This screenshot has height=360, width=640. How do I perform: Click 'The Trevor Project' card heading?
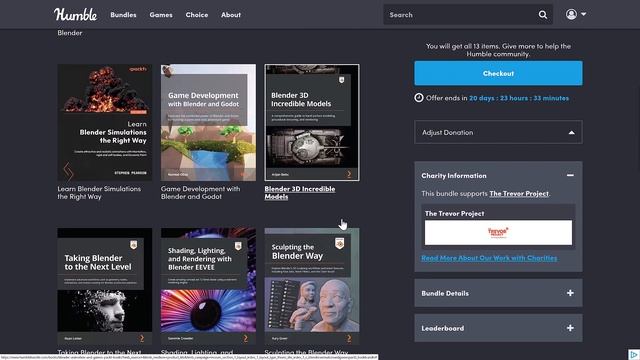point(454,213)
